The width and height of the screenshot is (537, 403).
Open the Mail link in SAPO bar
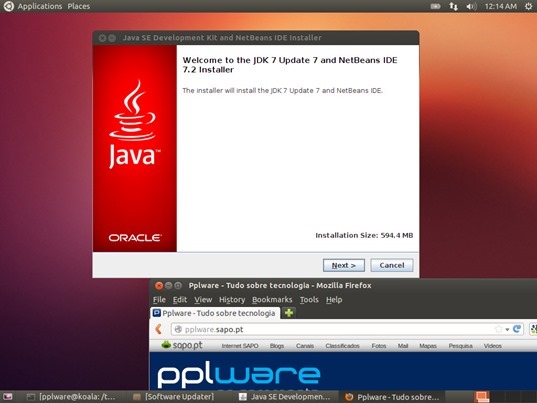point(403,346)
